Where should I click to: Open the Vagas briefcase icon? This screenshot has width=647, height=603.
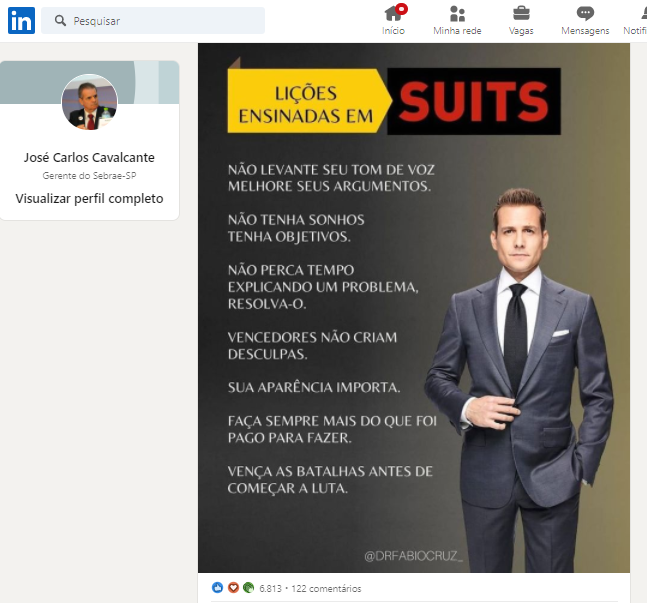tap(521, 13)
